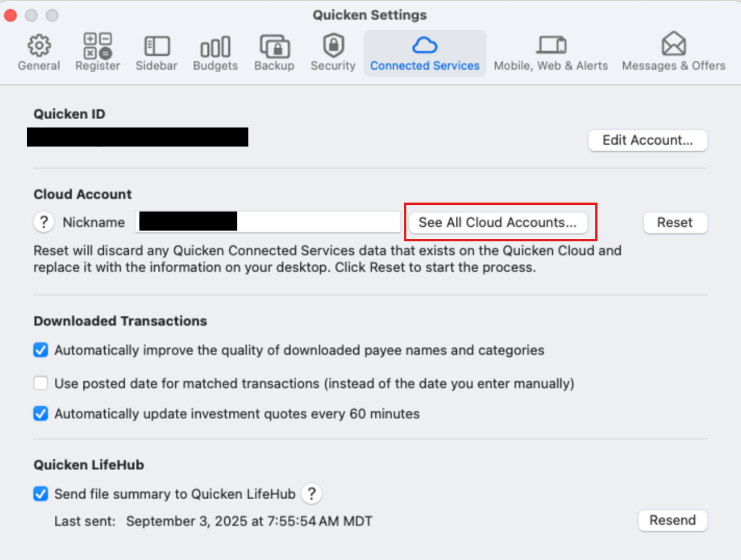This screenshot has width=741, height=560.
Task: Select the Budgets bar chart icon
Action: pos(215,46)
